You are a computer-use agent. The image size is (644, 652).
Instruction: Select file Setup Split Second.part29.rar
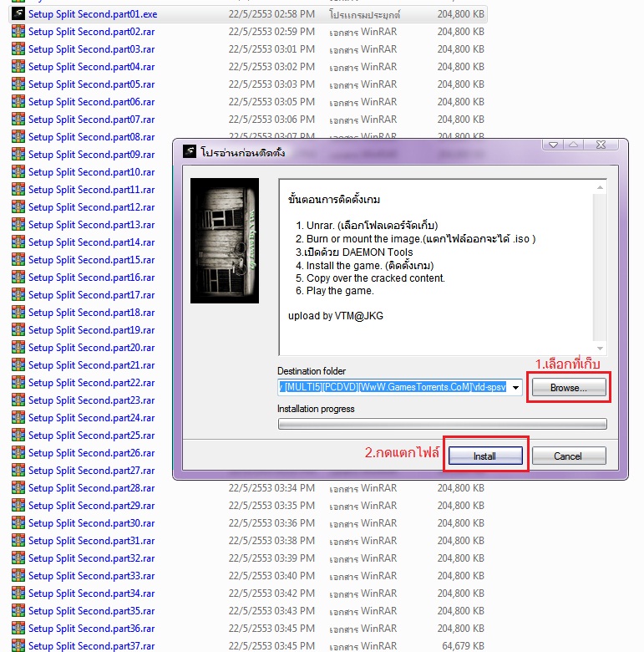91,506
